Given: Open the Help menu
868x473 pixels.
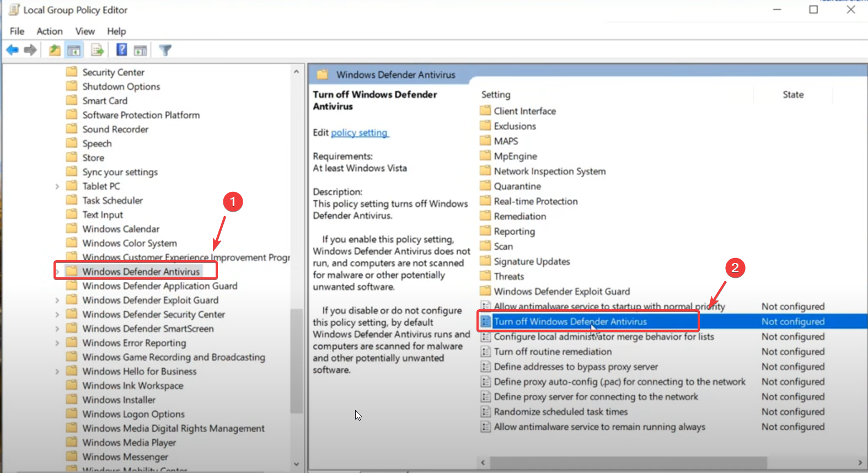Looking at the screenshot, I should click(116, 31).
